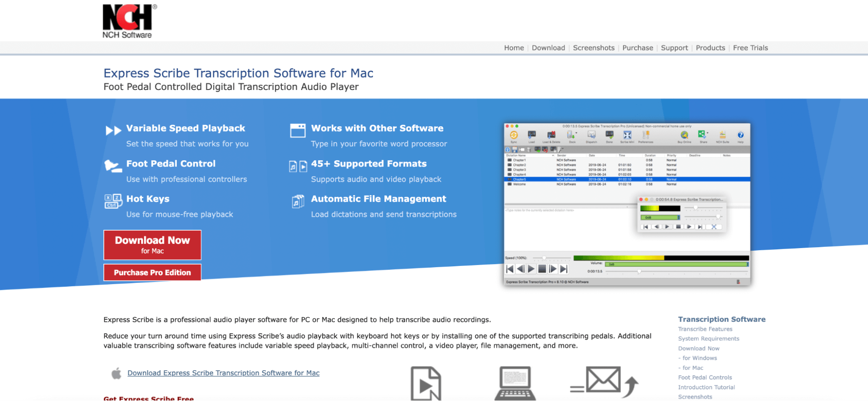Open the Support navigation link

(674, 48)
